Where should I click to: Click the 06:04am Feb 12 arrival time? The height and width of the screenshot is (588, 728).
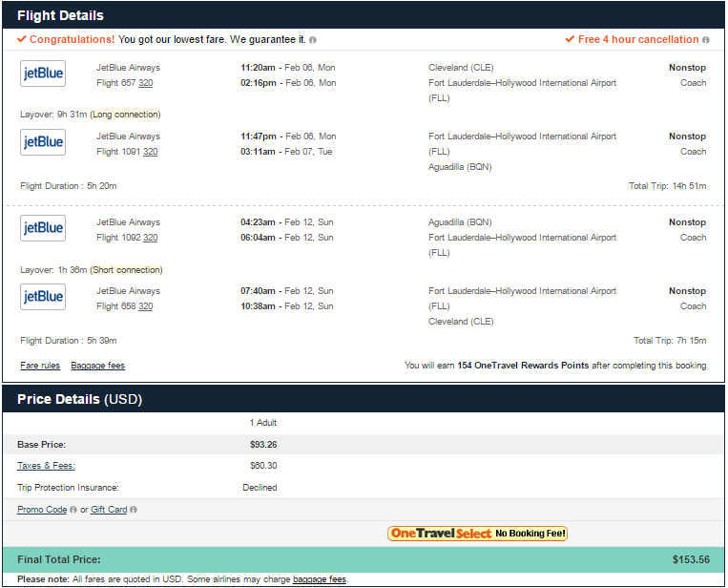pyautogui.click(x=287, y=238)
